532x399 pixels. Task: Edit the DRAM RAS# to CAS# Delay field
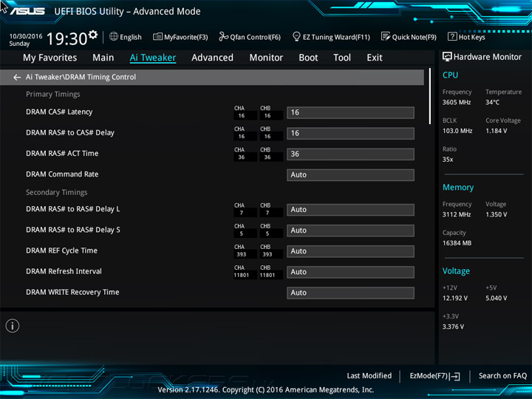tap(350, 133)
